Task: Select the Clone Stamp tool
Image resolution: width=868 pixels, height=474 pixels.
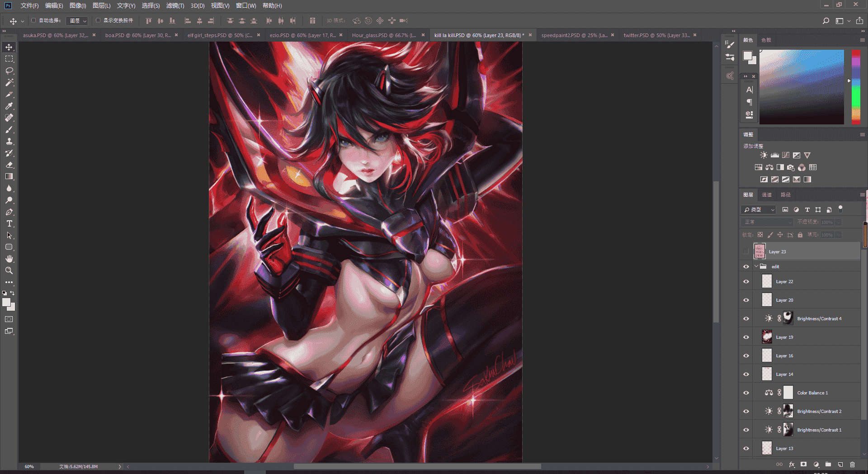Action: click(x=9, y=141)
